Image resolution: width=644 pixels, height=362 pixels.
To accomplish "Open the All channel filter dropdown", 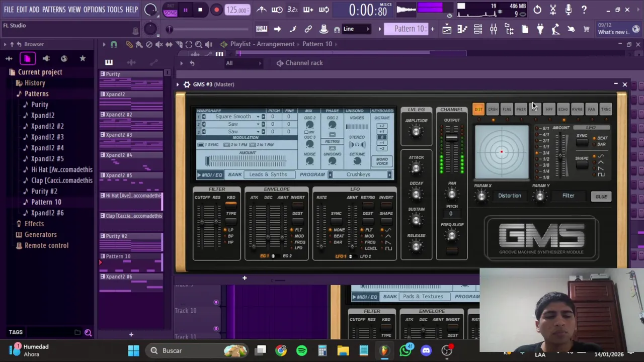I will click(243, 63).
